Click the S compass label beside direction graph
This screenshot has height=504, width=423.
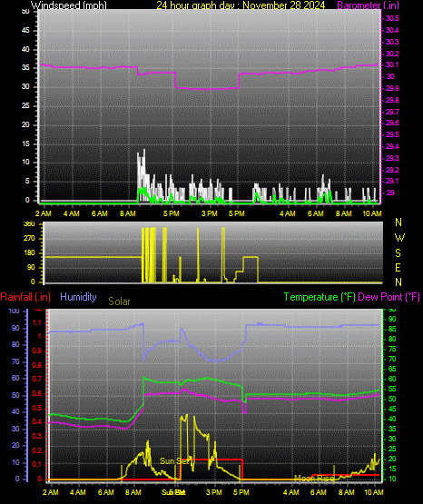click(398, 253)
